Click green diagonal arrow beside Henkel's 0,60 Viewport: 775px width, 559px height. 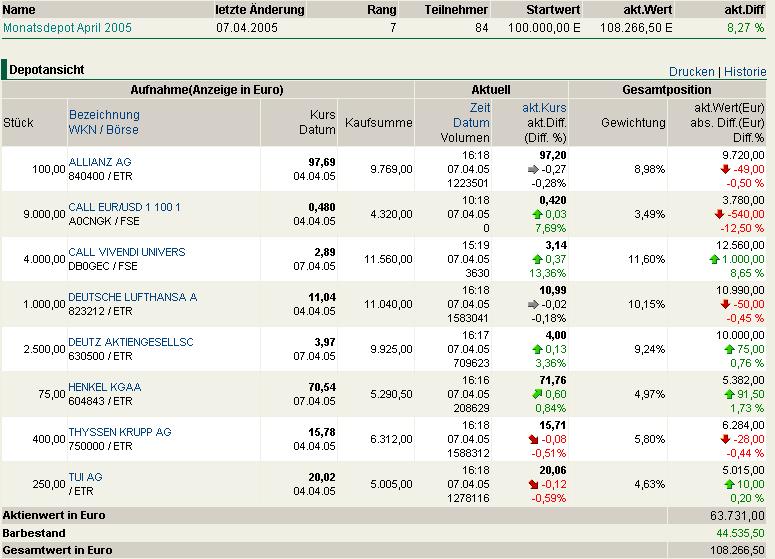pyautogui.click(x=536, y=395)
